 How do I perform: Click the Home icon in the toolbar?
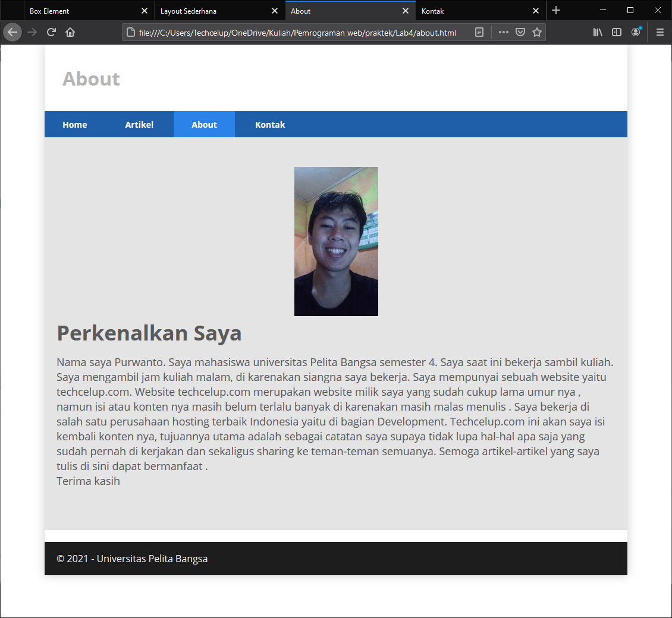(x=70, y=32)
